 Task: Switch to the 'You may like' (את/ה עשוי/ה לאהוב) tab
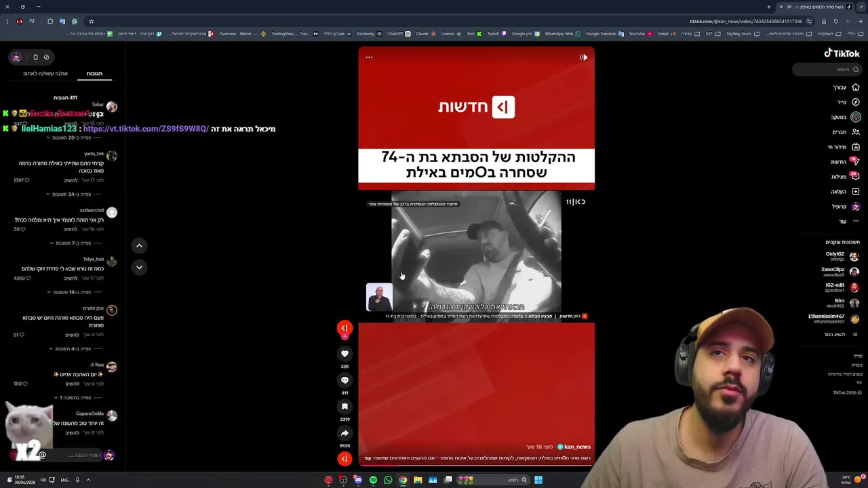pyautogui.click(x=45, y=73)
